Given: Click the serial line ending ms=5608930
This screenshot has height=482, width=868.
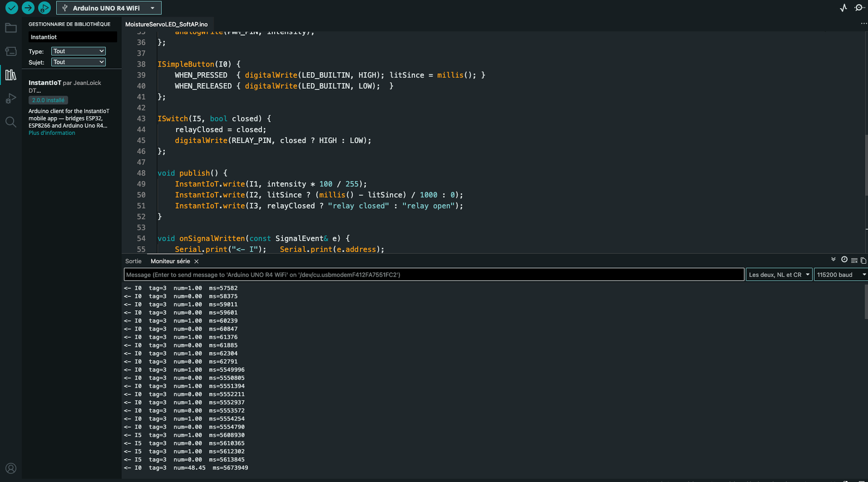Looking at the screenshot, I should point(184,435).
